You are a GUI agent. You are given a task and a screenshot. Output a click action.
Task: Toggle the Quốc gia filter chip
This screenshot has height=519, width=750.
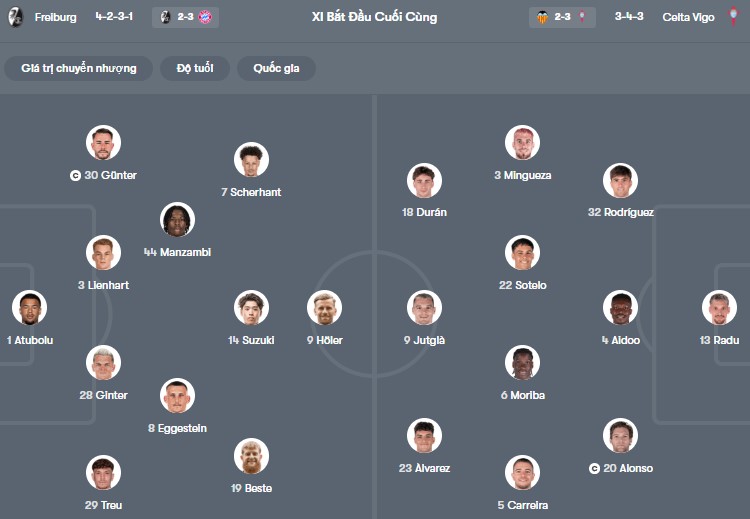click(x=277, y=68)
